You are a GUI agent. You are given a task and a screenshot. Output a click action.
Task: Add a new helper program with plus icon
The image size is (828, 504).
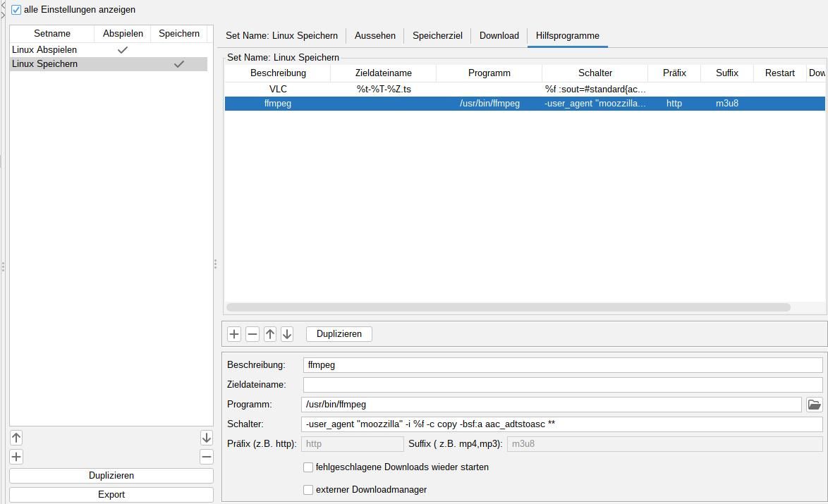pyautogui.click(x=234, y=334)
